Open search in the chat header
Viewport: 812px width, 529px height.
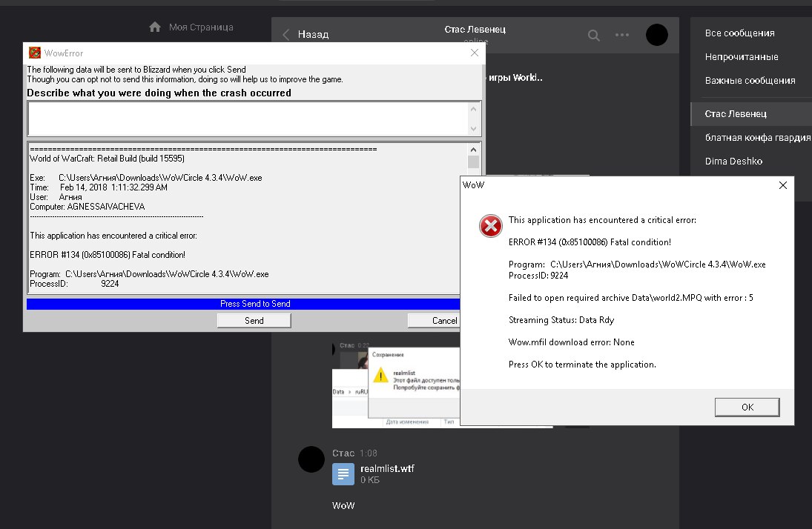pos(594,35)
